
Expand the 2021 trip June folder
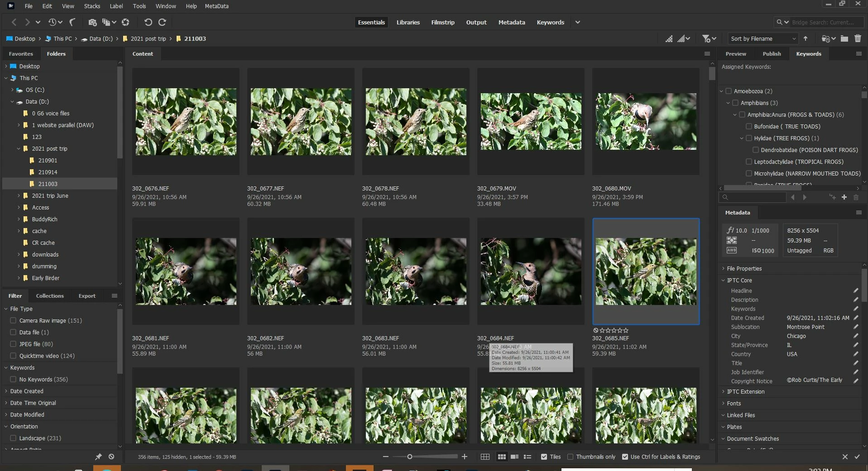[19, 196]
